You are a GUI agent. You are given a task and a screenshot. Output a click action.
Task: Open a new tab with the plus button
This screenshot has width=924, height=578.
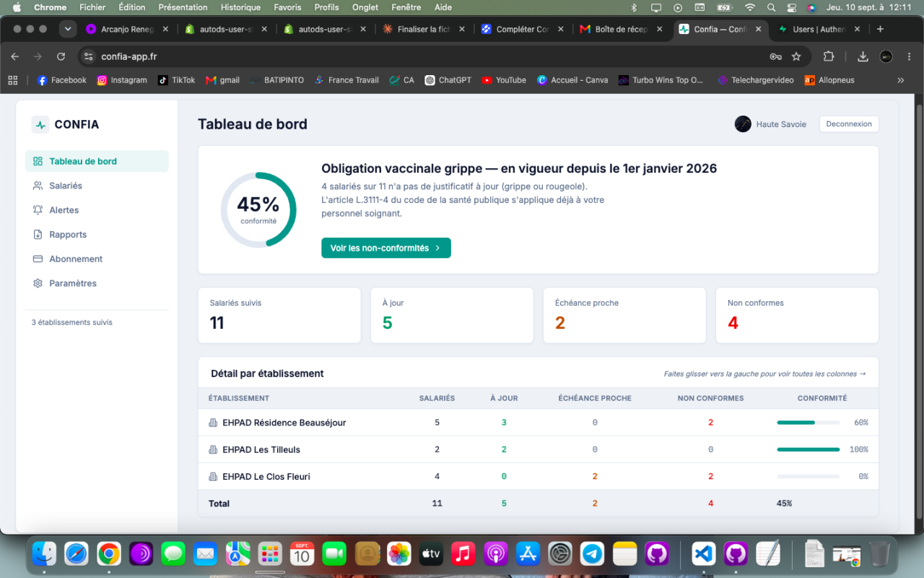click(x=879, y=29)
